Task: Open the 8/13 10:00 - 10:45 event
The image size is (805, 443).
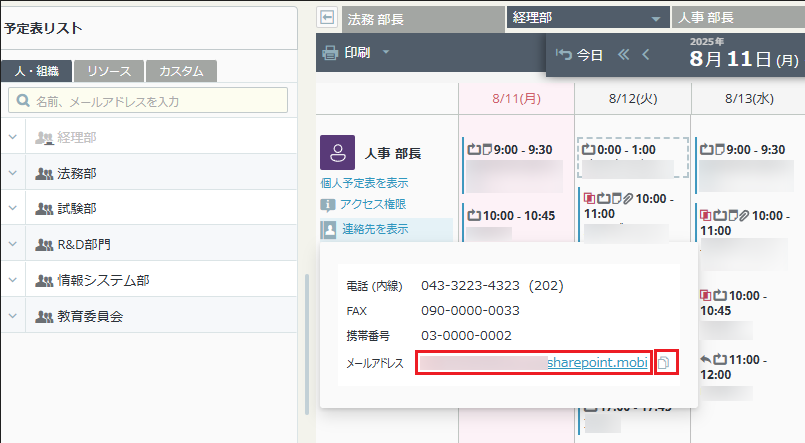Action: click(734, 312)
